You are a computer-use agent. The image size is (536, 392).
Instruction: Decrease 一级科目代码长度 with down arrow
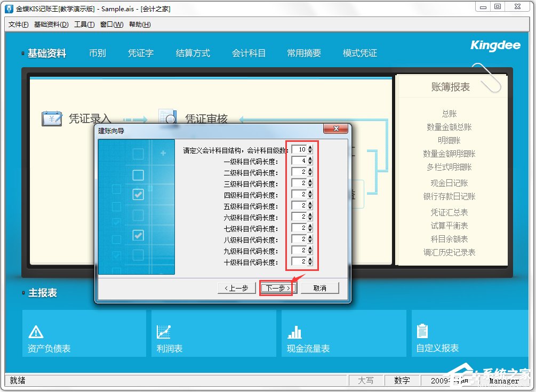310,163
